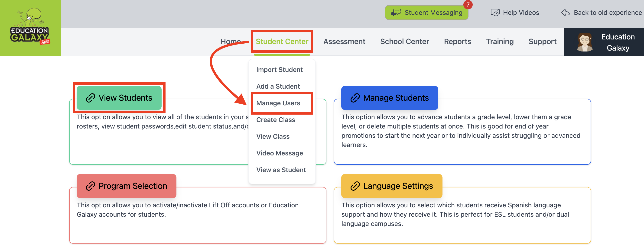Go back to old experience
This screenshot has width=644, height=251.
point(602,13)
